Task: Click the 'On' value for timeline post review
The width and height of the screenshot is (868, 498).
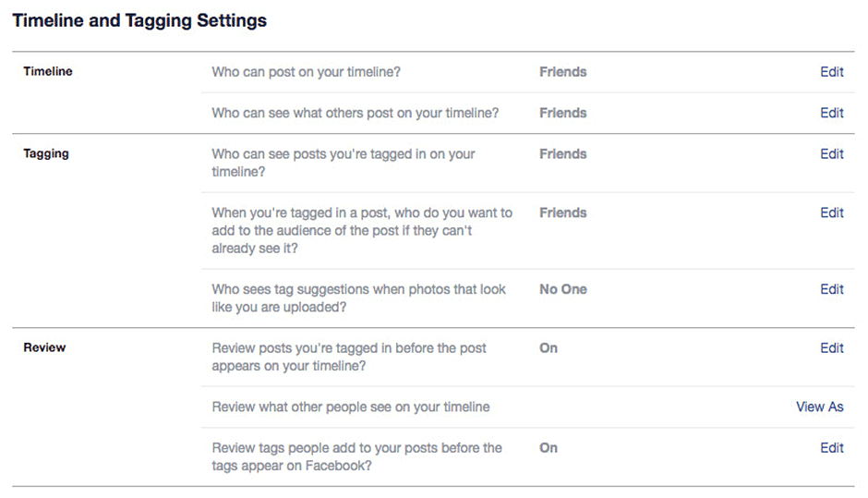Action: 549,348
